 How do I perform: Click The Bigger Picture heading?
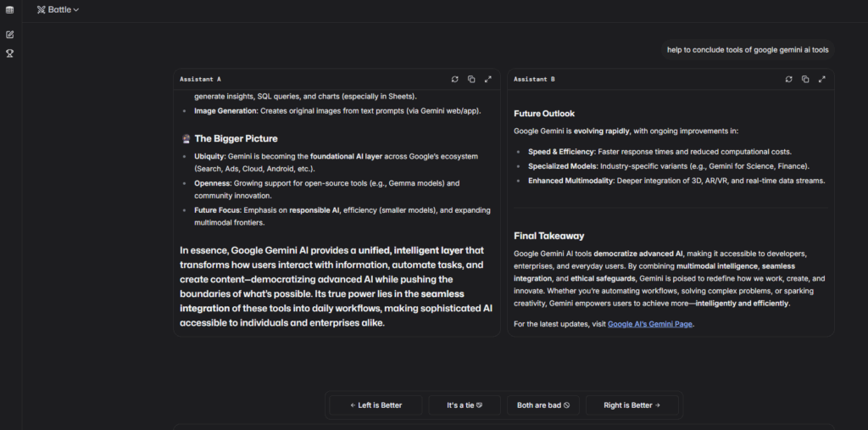(x=236, y=138)
